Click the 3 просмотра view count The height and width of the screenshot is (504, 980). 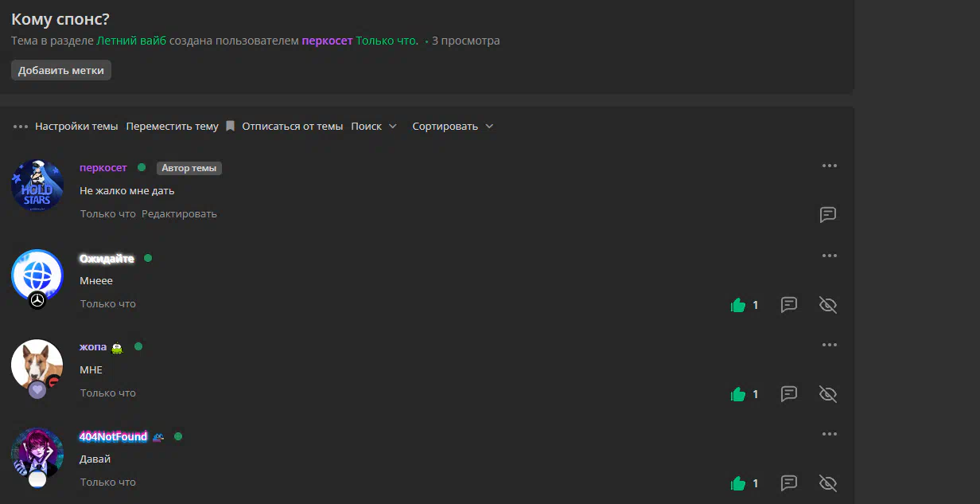pos(465,41)
